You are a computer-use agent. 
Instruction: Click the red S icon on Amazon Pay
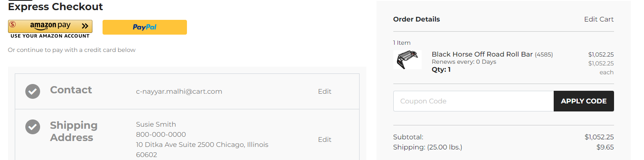point(13,24)
